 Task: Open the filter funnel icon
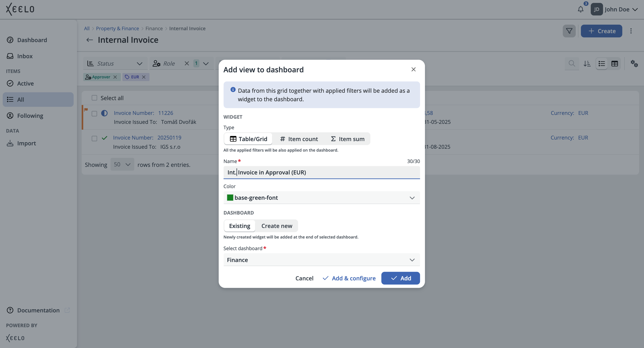[569, 31]
